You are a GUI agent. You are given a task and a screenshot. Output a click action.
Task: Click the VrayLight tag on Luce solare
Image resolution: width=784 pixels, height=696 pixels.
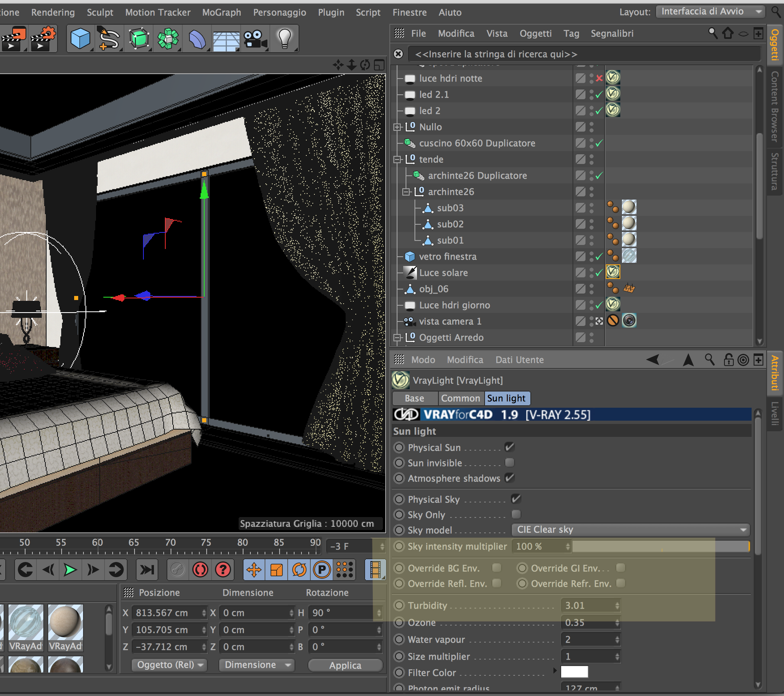coord(613,272)
